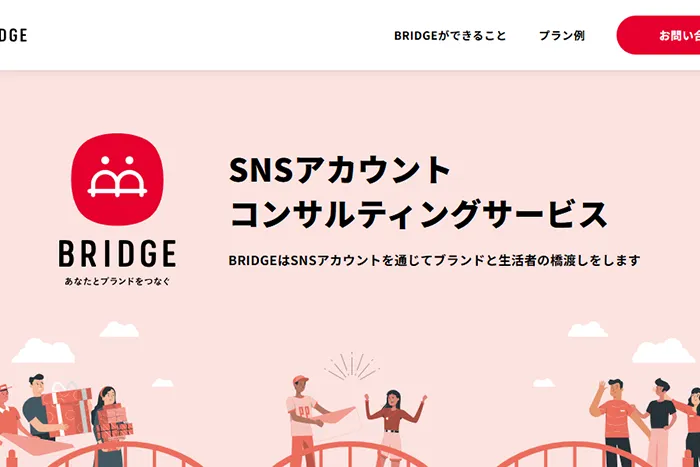Click the SNSアカウント headline text
The height and width of the screenshot is (467, 700).
point(339,170)
